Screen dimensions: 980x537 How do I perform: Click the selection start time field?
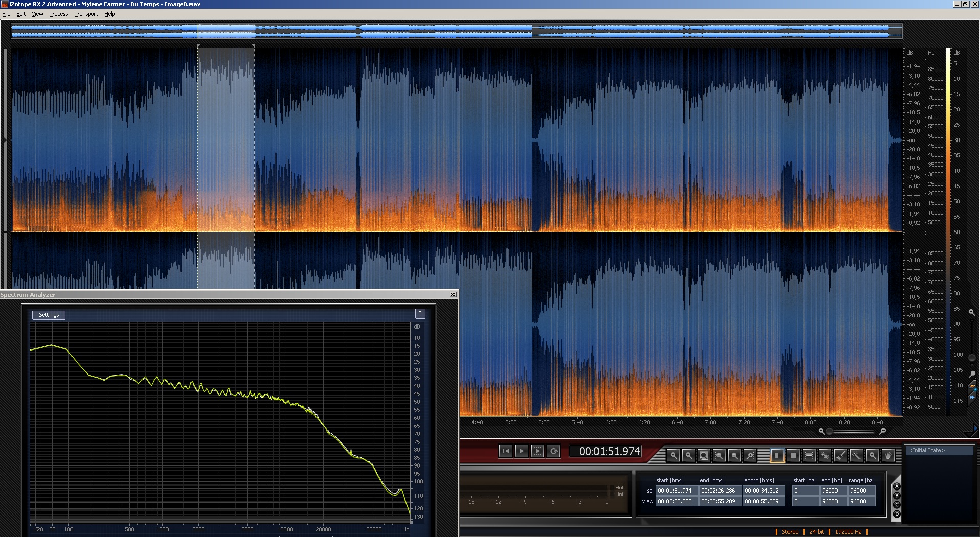pos(676,491)
